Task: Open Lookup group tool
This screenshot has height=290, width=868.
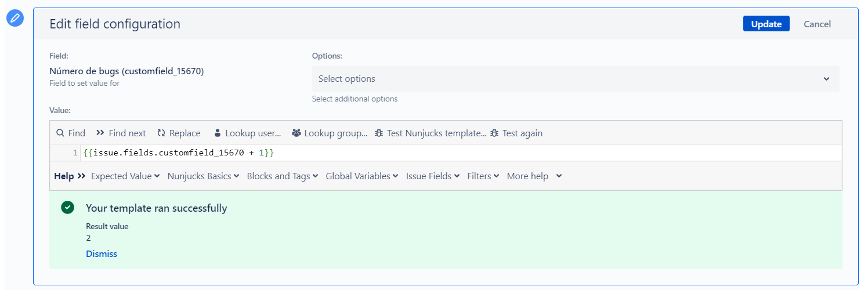Action: coord(330,133)
